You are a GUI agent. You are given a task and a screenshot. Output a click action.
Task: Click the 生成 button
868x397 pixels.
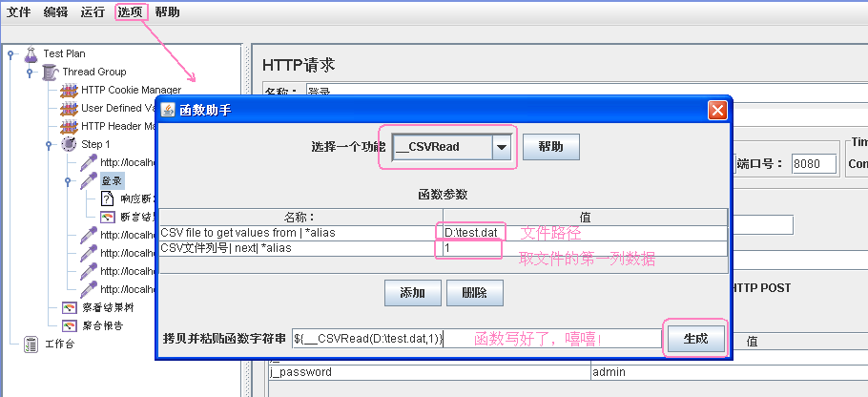pyautogui.click(x=696, y=338)
